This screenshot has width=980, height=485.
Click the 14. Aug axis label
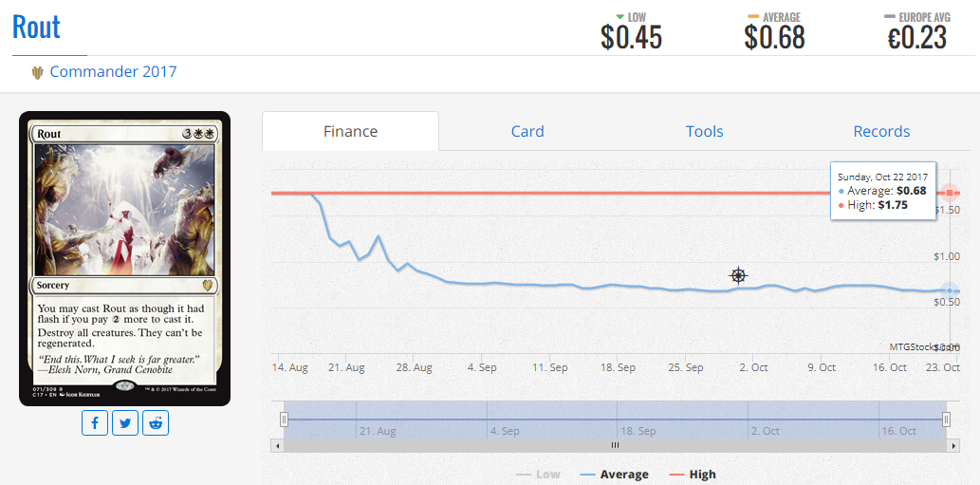290,367
